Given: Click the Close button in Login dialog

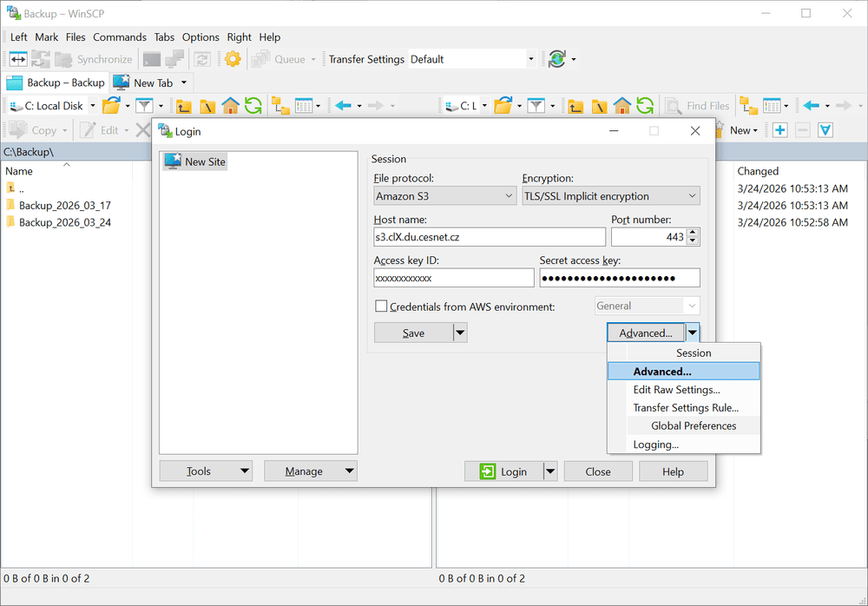Looking at the screenshot, I should [598, 471].
